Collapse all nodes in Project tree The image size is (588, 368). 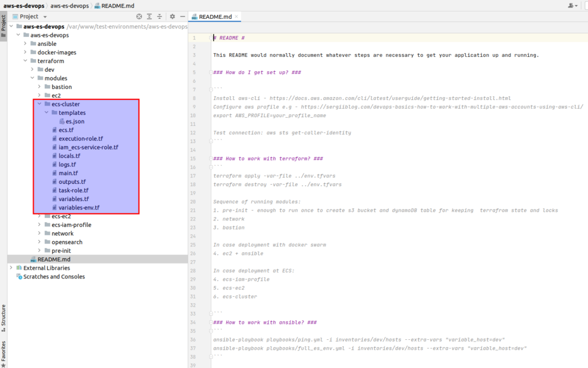[160, 17]
